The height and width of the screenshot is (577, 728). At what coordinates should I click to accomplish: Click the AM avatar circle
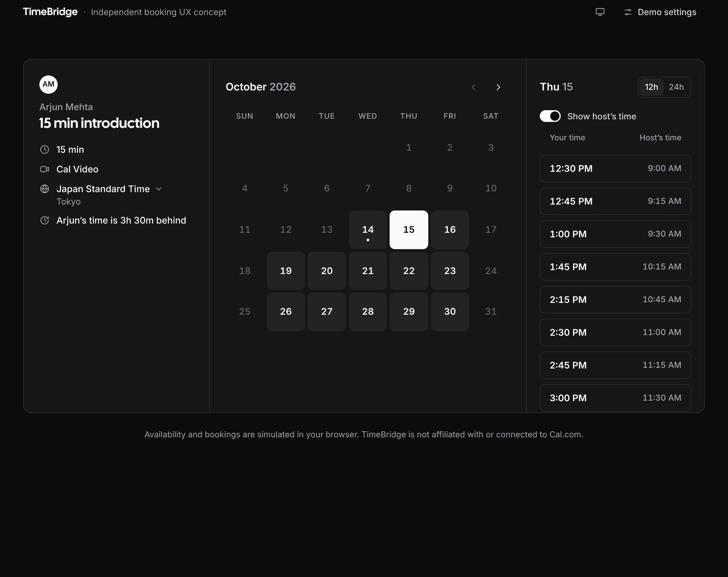tap(48, 84)
